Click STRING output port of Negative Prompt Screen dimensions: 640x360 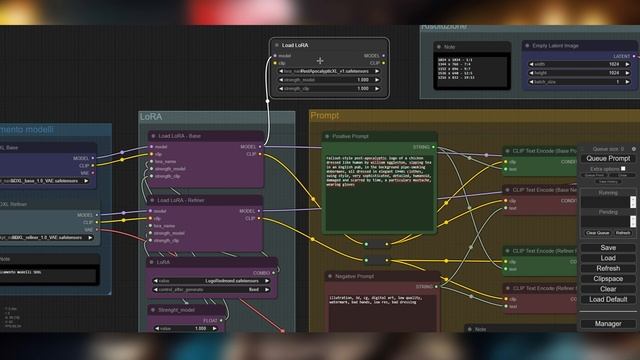click(x=436, y=287)
